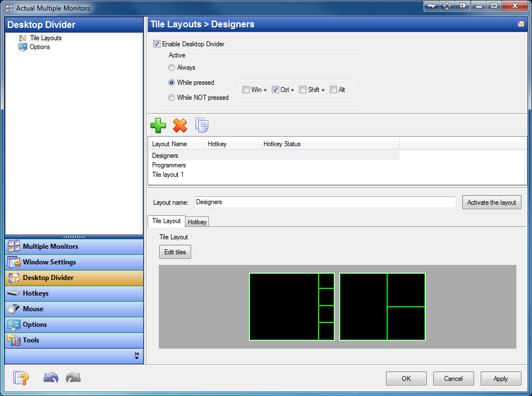
Task: Select Options under Desktop Divider tree
Action: click(40, 47)
